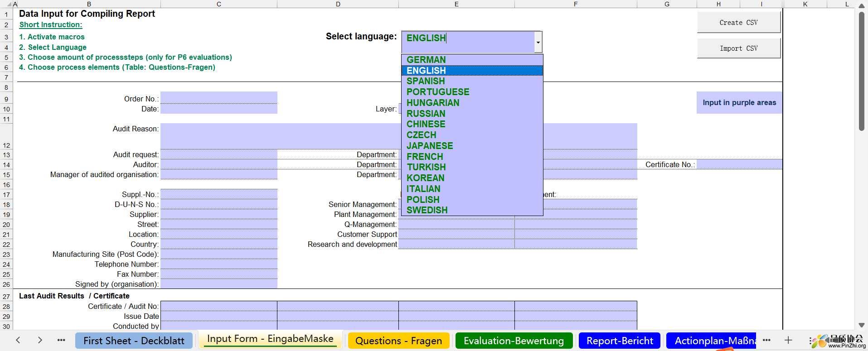Viewport: 868px width, 351px height.
Task: Add a new sheet with plus icon
Action: (788, 340)
